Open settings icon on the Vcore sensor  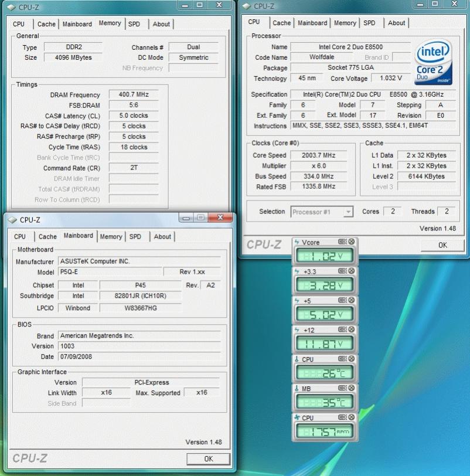[342, 242]
